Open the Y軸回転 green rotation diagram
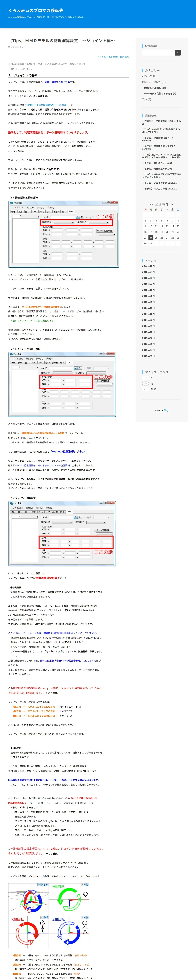 69,899
